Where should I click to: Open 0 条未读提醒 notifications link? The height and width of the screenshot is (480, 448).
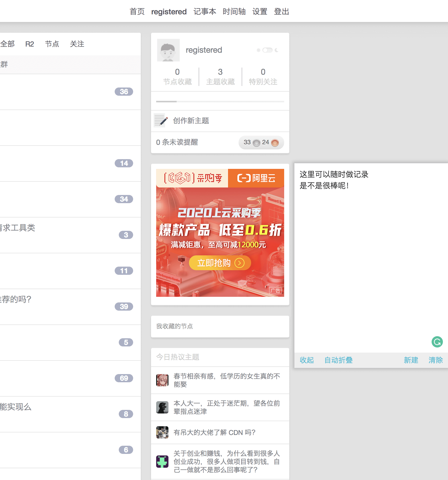click(177, 142)
